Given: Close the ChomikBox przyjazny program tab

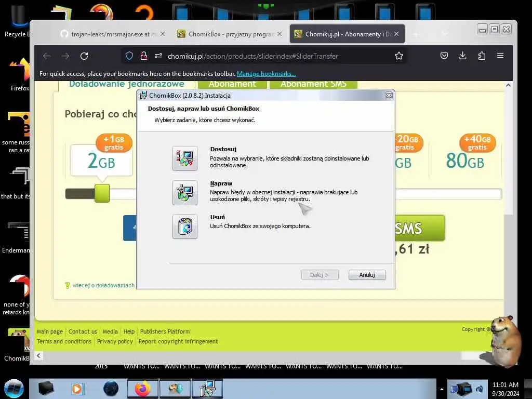Looking at the screenshot, I should point(279,34).
